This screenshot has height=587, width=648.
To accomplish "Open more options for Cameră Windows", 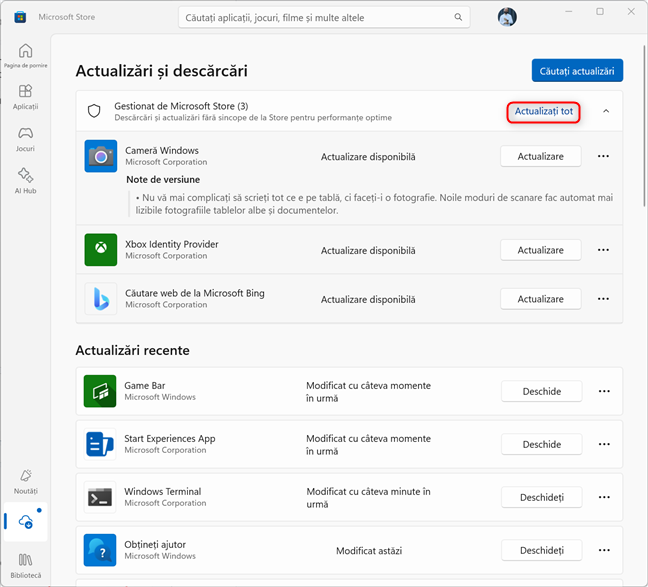I will [603, 156].
